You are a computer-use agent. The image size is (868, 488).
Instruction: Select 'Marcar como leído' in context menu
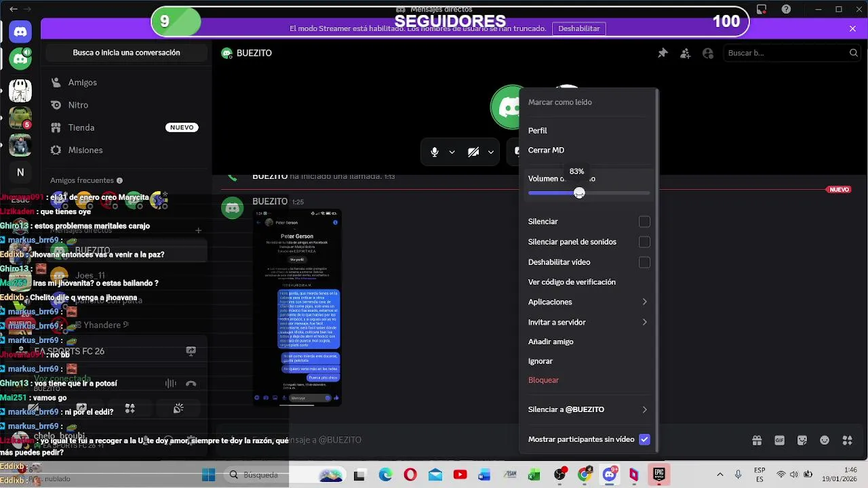click(560, 102)
